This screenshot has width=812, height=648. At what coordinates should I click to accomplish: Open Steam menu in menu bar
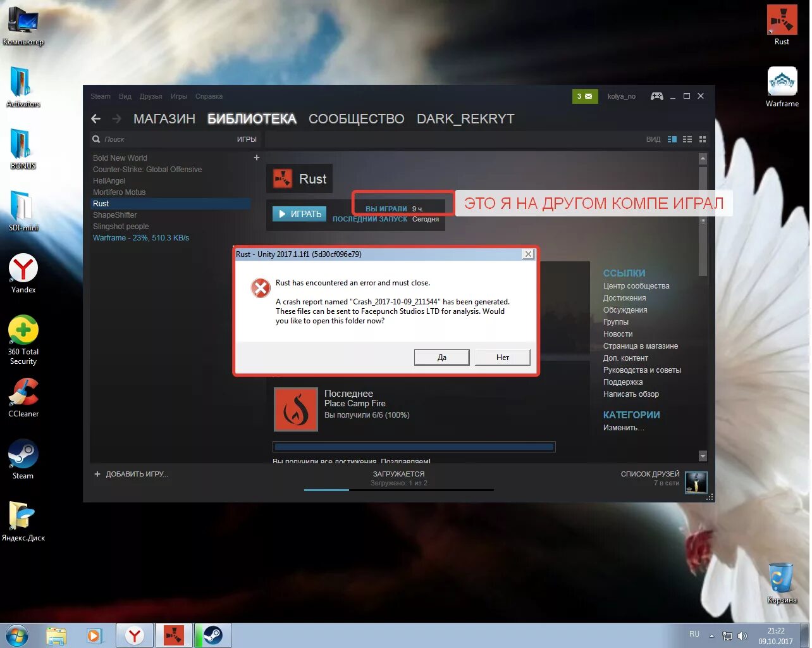pos(101,97)
